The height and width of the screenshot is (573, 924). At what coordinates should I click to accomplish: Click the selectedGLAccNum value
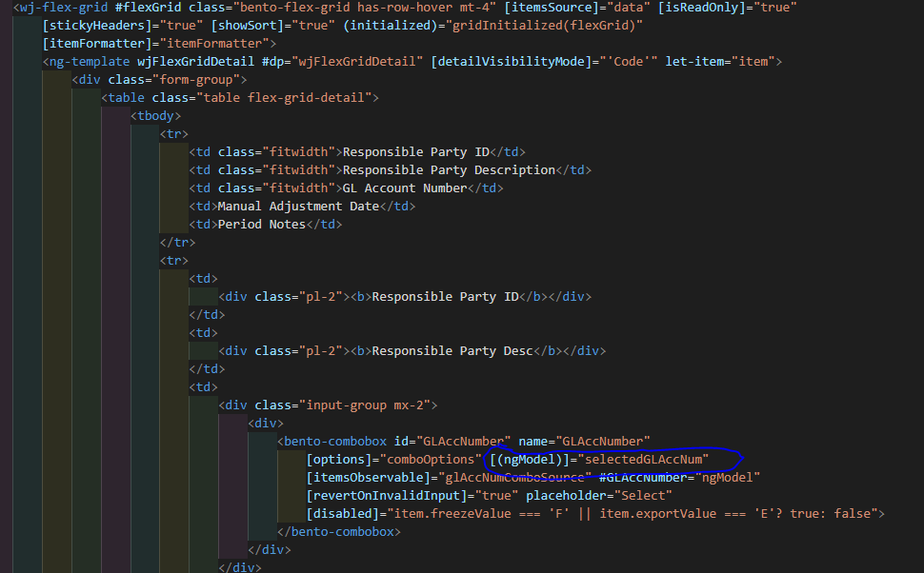pos(643,460)
